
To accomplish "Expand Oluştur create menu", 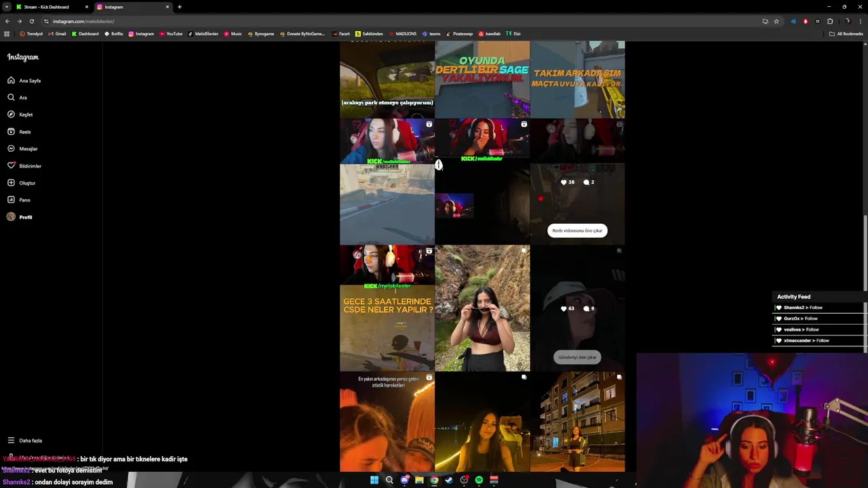I will coord(21,183).
